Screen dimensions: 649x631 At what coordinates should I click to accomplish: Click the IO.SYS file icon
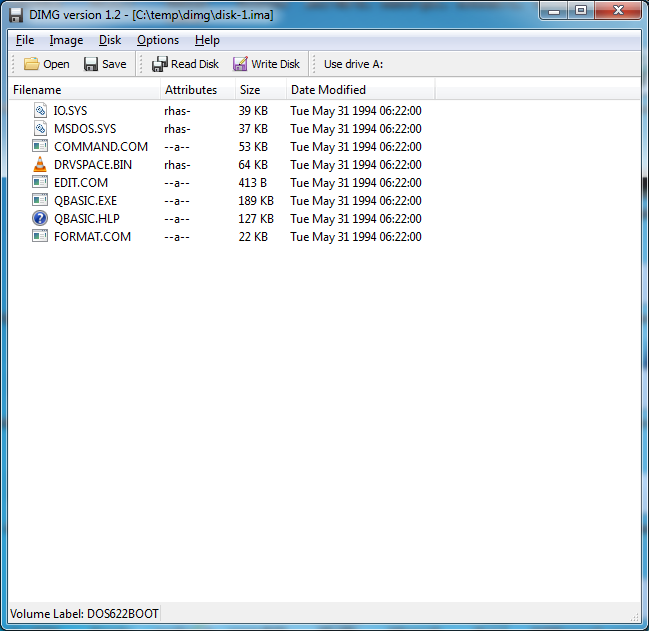(x=40, y=110)
